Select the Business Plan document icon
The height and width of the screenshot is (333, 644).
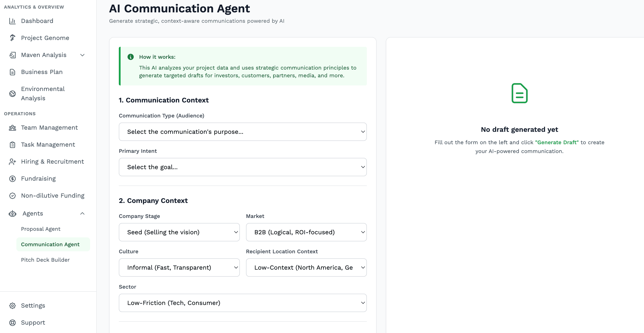(13, 72)
